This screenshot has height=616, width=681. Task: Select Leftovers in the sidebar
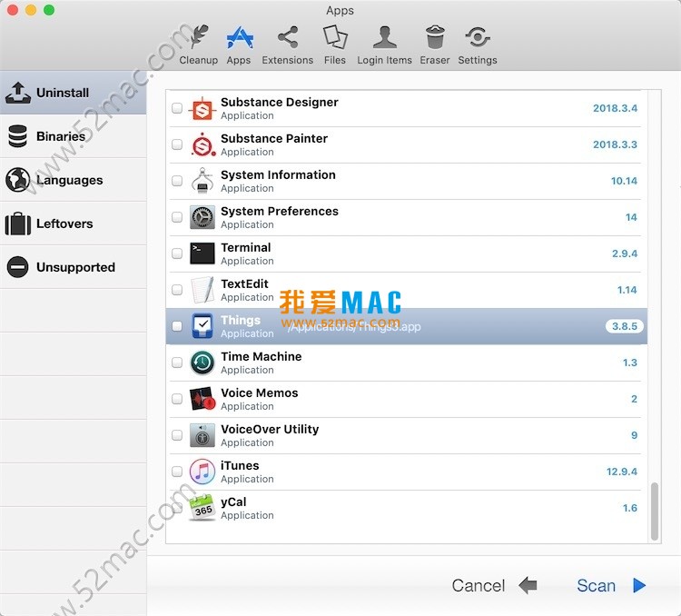point(73,223)
